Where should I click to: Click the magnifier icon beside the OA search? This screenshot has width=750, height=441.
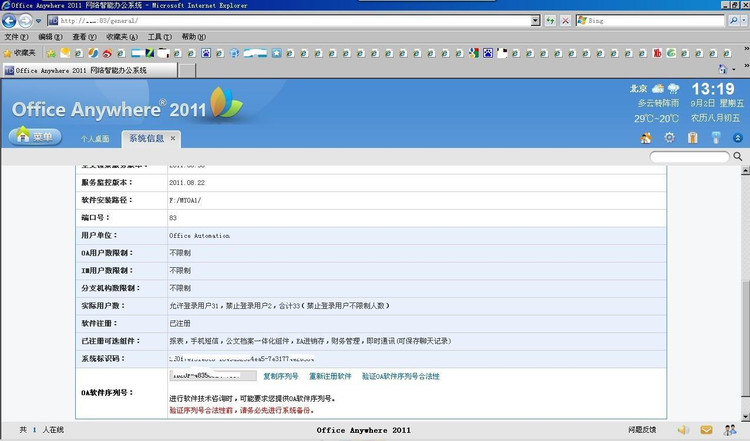point(738,156)
